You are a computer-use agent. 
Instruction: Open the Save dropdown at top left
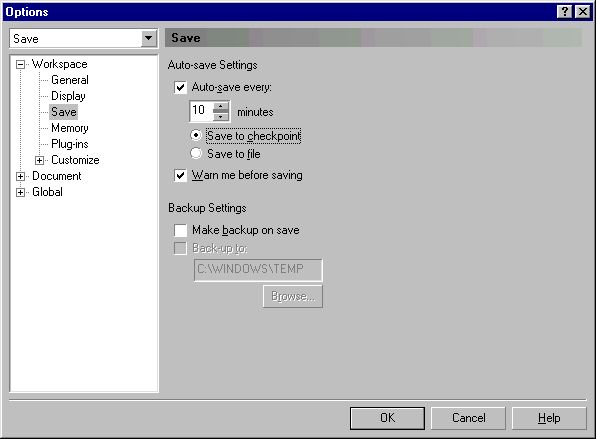click(149, 38)
